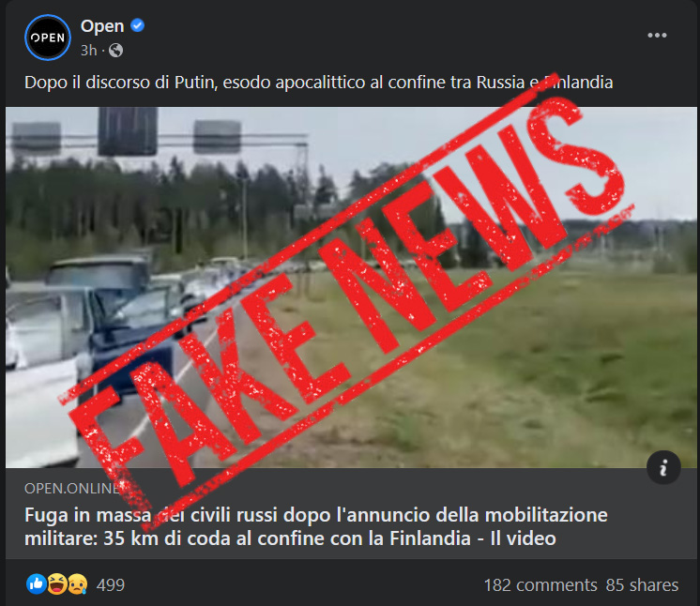Click the Like reaction emoji
The image size is (700, 606).
coord(37,584)
